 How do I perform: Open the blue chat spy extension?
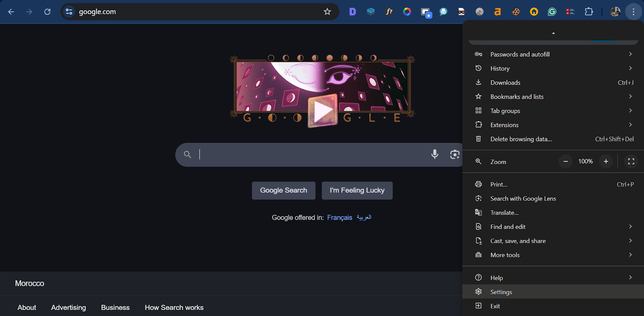click(x=443, y=12)
